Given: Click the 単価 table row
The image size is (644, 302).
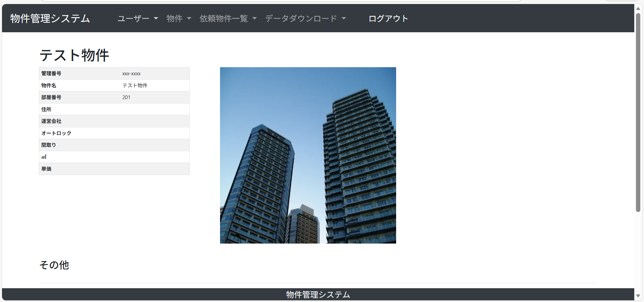Looking at the screenshot, I should point(114,169).
